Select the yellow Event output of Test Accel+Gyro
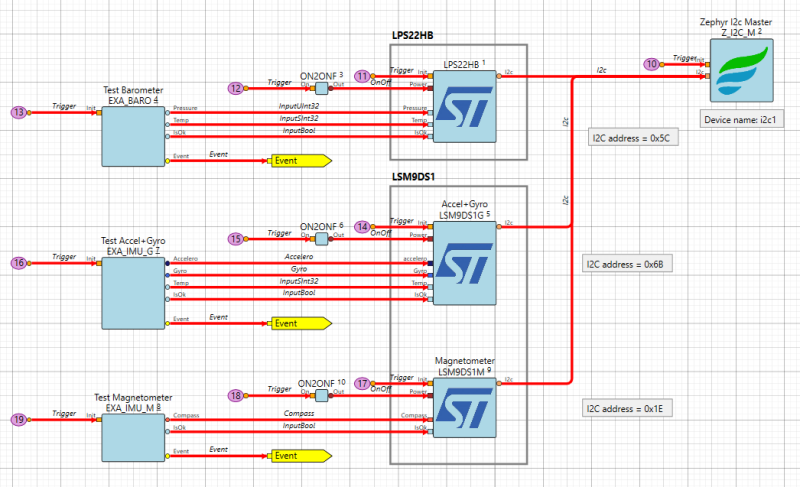Screen dimensions: 800x487 [301, 323]
